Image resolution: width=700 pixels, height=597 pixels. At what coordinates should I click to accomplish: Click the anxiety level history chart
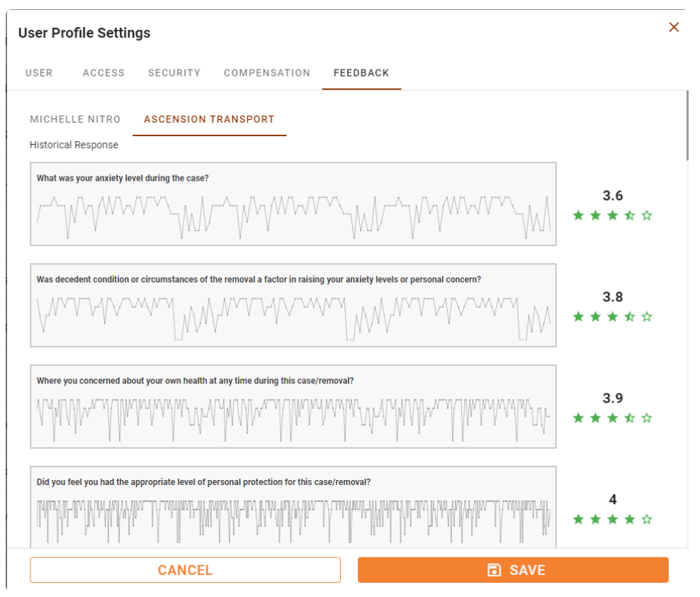click(293, 211)
